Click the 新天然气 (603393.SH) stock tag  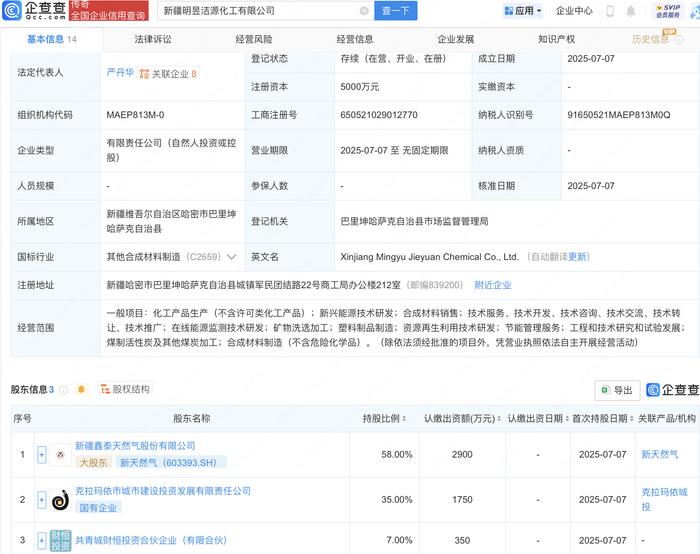pos(171,462)
